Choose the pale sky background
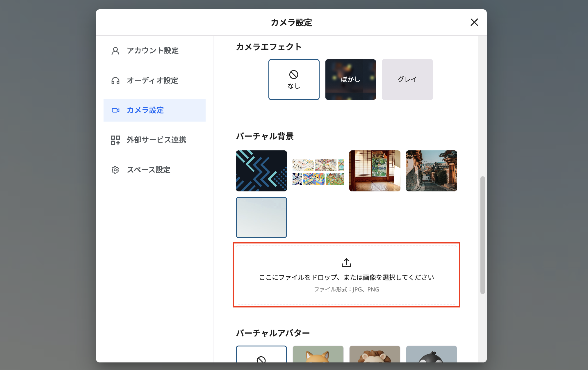This screenshot has width=588, height=370. (261, 217)
